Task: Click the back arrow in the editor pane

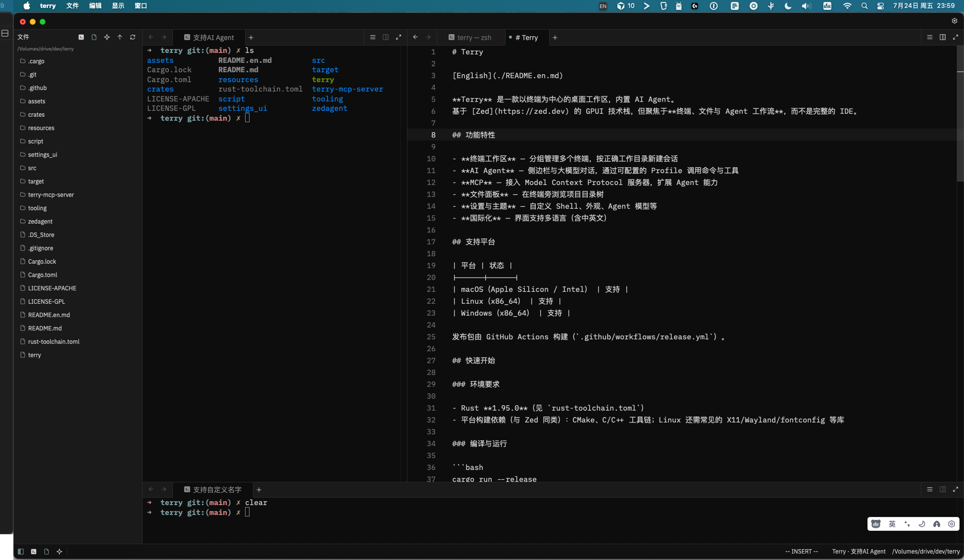Action: pos(415,37)
